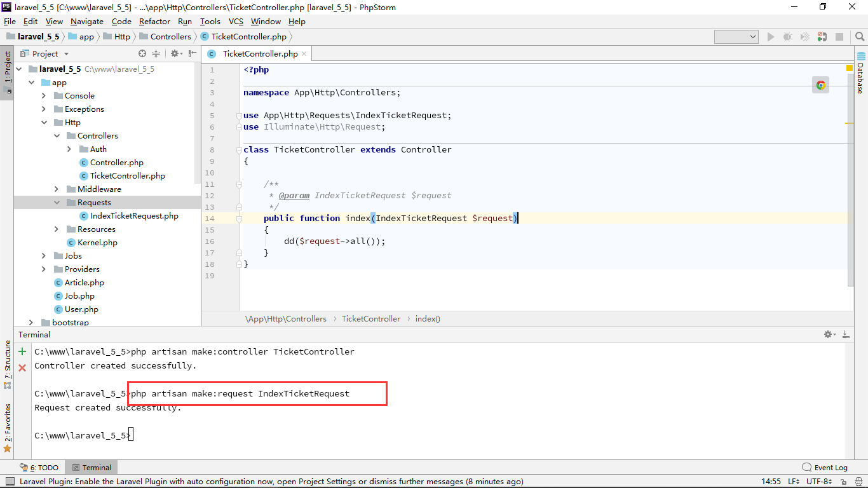The width and height of the screenshot is (868, 488).
Task: Open the Tools menu
Action: (210, 22)
